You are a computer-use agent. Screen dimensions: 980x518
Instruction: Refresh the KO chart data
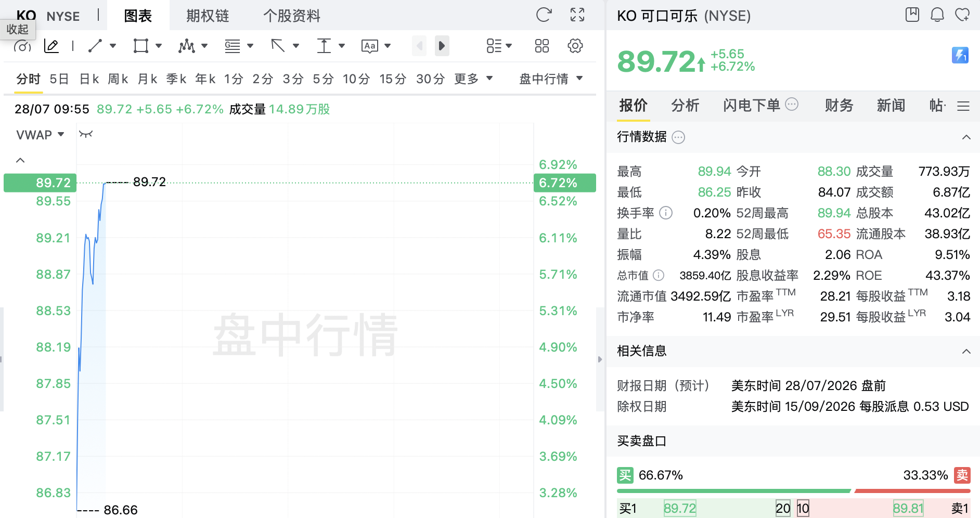coord(544,15)
